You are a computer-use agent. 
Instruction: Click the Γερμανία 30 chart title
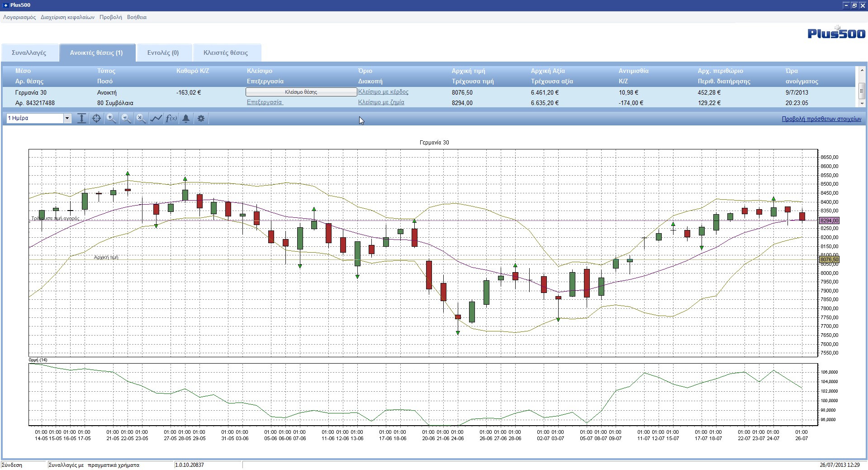pos(434,143)
